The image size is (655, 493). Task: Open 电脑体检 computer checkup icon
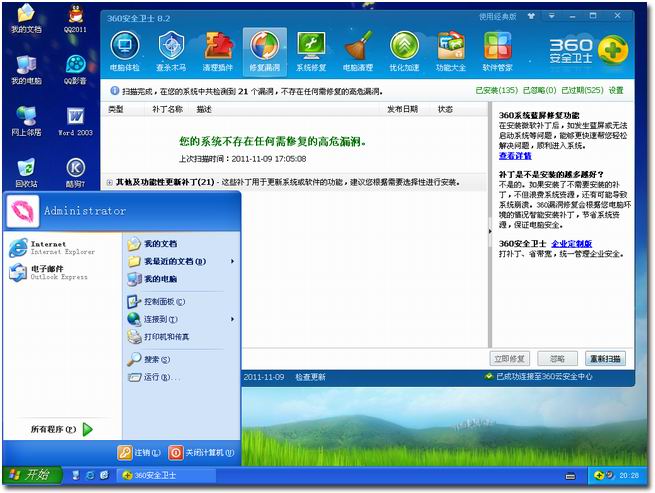point(124,51)
